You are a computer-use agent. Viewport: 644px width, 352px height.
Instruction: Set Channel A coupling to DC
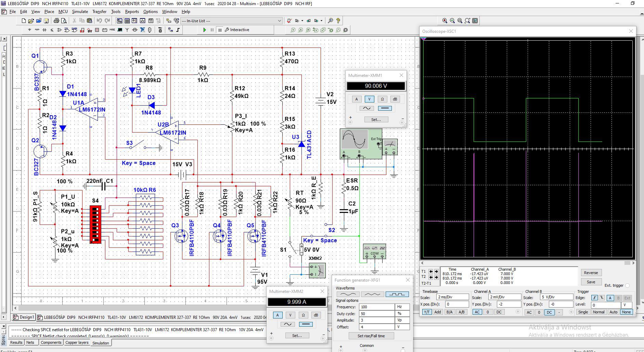(x=499, y=312)
